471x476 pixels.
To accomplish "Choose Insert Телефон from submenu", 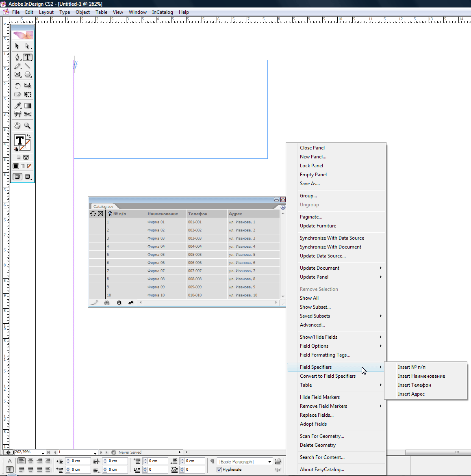I will coord(425,385).
